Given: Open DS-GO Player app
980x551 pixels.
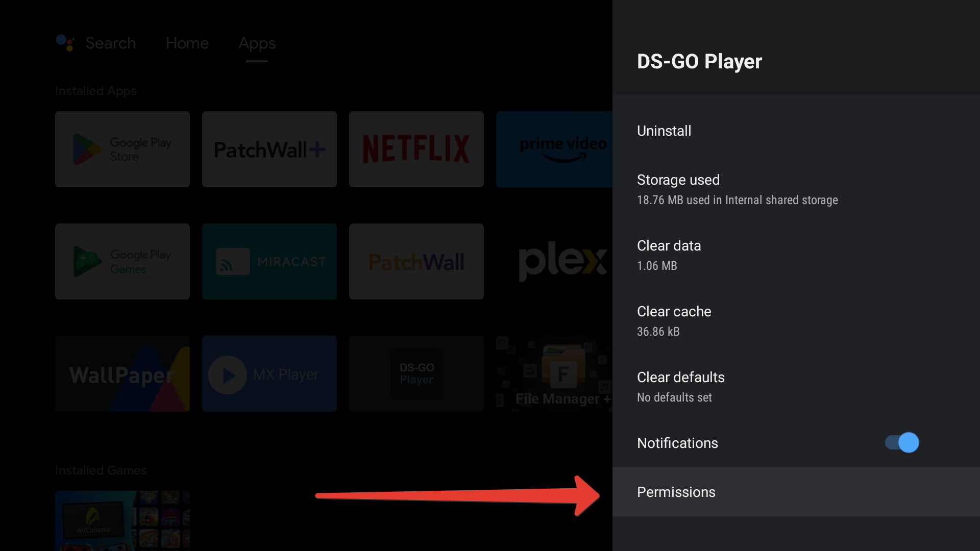Looking at the screenshot, I should 416,374.
